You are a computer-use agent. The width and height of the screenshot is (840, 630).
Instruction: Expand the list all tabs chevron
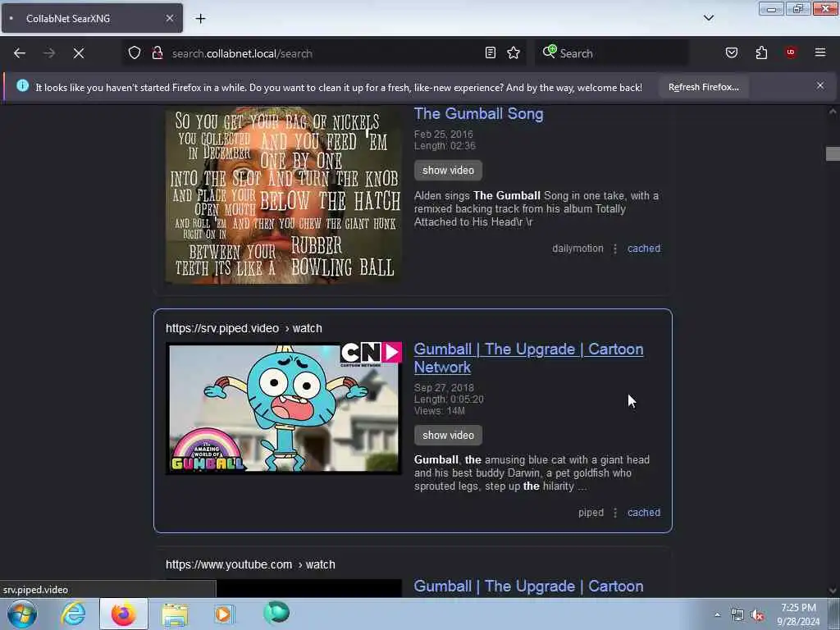click(709, 18)
